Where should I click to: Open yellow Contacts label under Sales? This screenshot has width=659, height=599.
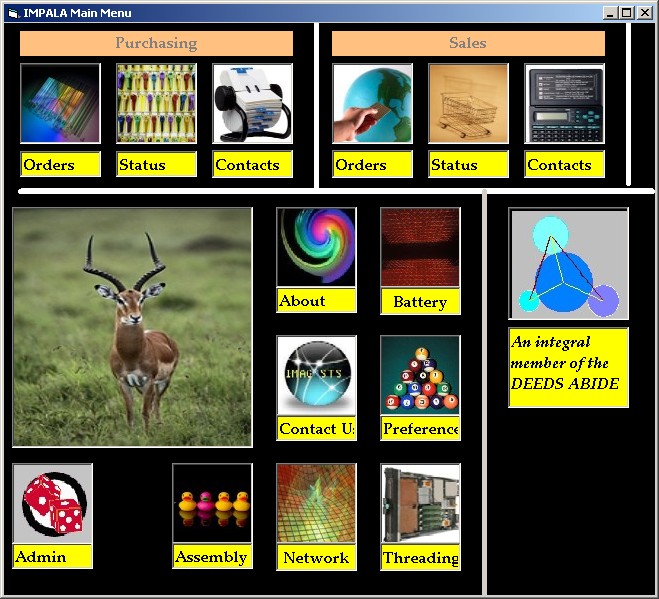(564, 164)
